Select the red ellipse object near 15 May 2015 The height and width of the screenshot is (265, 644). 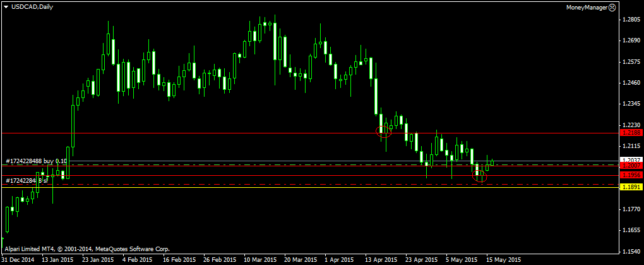coord(479,176)
